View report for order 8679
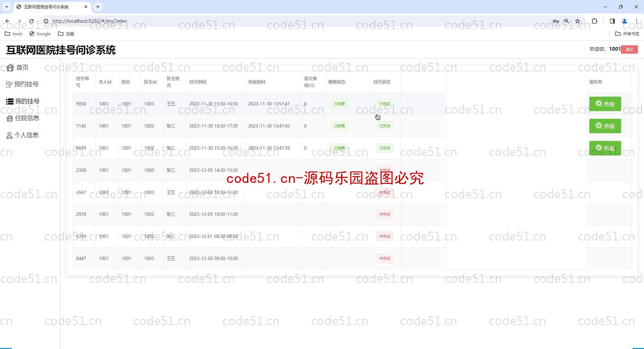Image resolution: width=644 pixels, height=349 pixels. pos(605,148)
